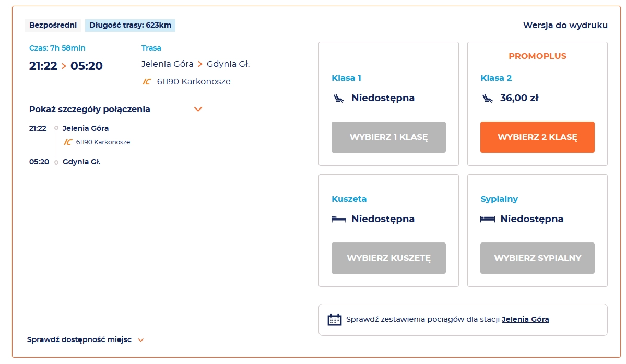Click the couchette bed icon under Kuszeta
626x364 pixels.
(x=338, y=219)
